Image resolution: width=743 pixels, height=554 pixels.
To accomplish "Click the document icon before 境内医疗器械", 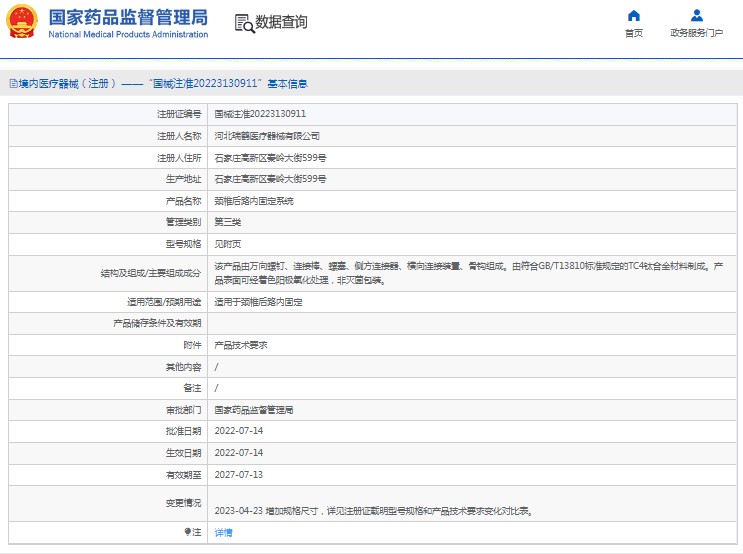I will pyautogui.click(x=12, y=84).
